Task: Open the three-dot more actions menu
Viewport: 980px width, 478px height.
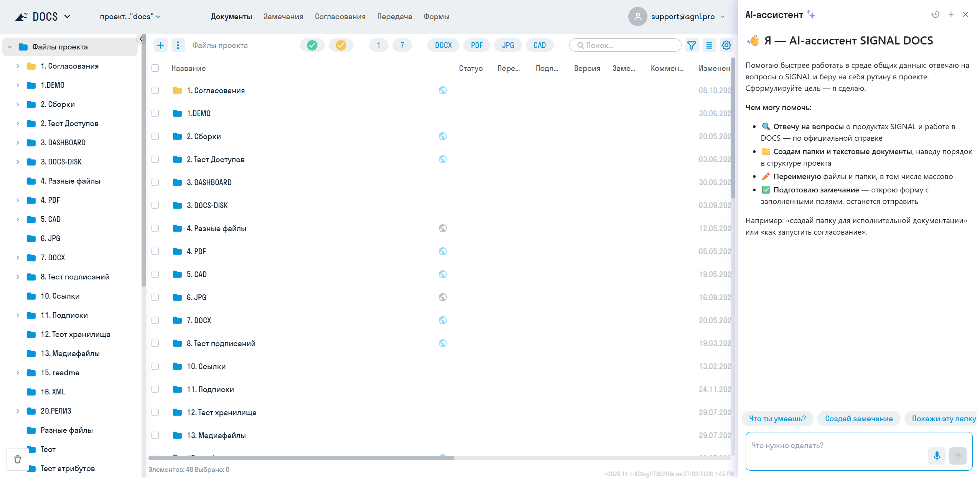Action: click(x=178, y=45)
